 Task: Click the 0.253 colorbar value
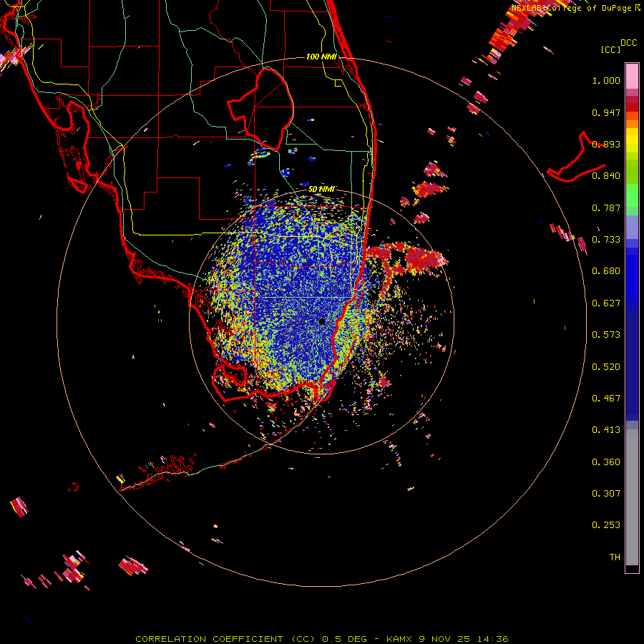pyautogui.click(x=606, y=525)
